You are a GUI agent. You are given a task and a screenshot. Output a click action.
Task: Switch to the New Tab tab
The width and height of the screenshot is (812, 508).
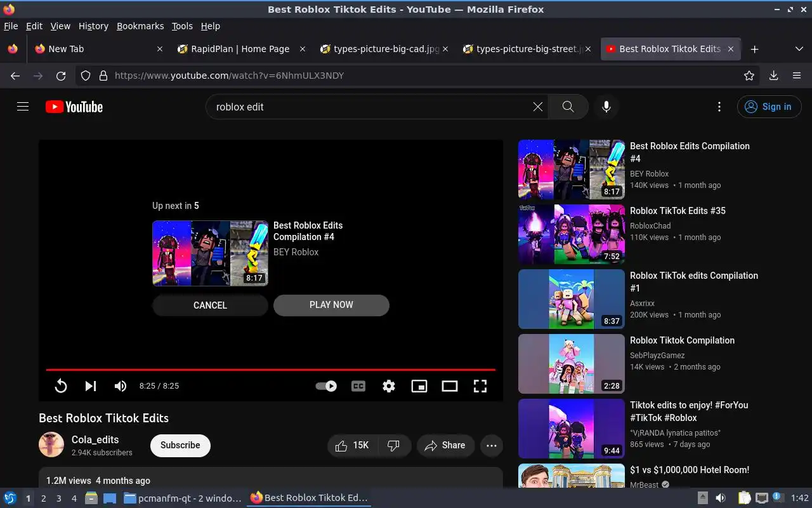[98, 49]
